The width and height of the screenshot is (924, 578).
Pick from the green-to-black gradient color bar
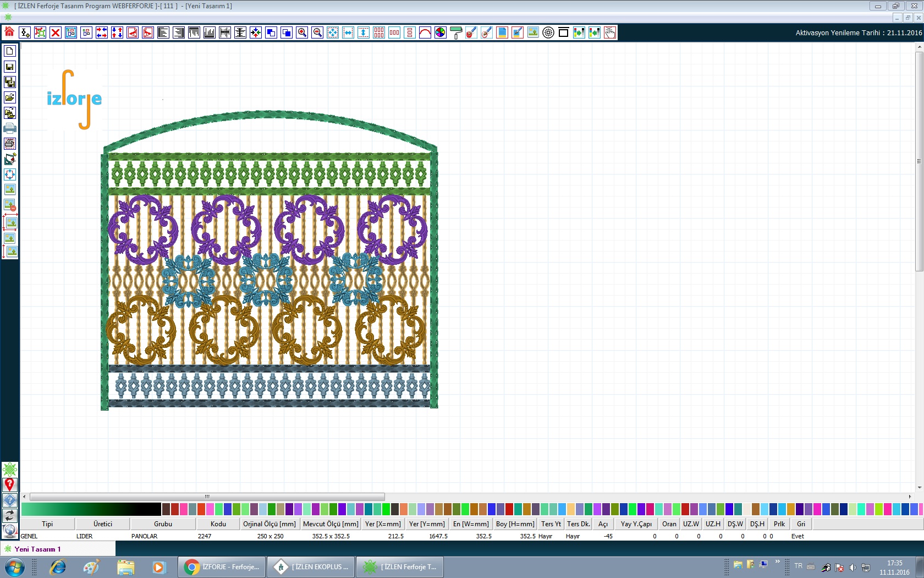(91, 509)
